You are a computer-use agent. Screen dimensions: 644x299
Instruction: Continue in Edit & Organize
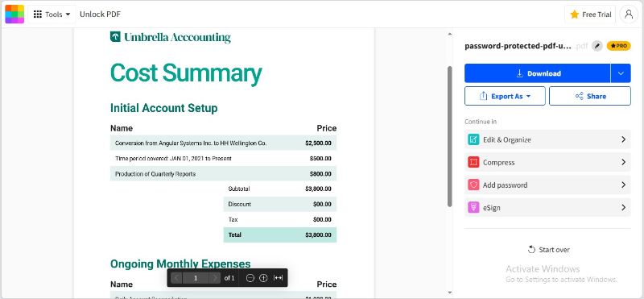[547, 139]
